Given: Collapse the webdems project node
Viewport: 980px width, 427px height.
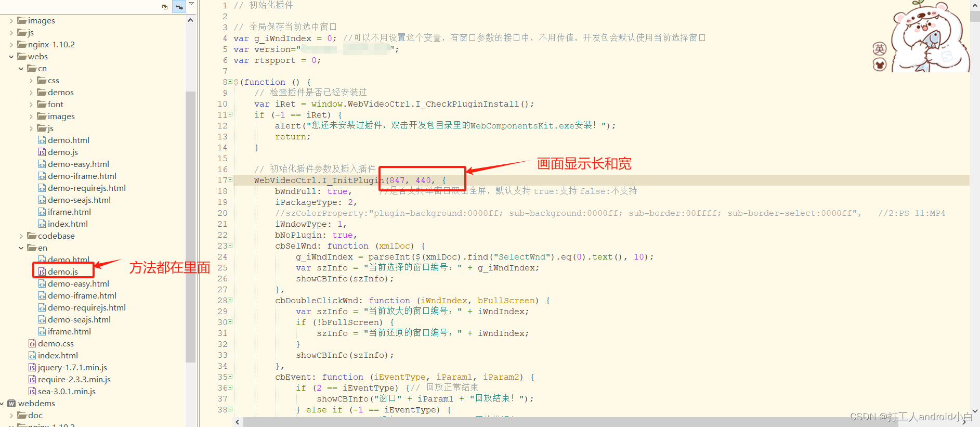Looking at the screenshot, I should (2, 404).
